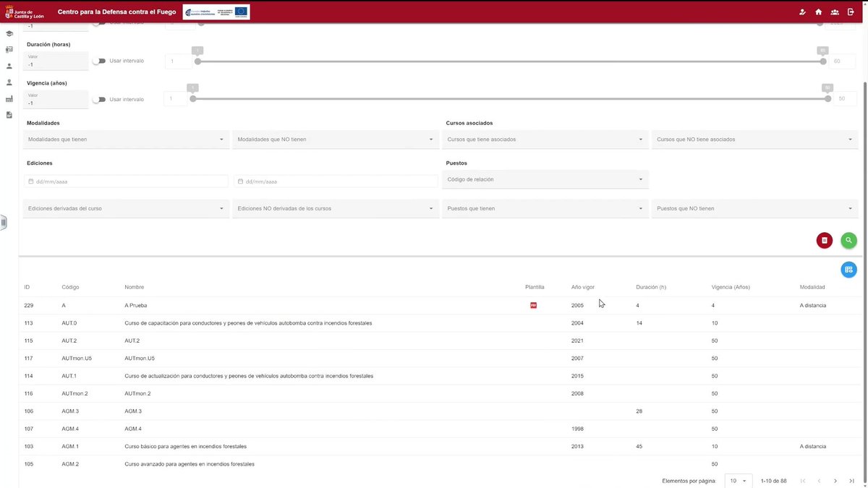Viewport: 868px width, 488px height.
Task: Toggle Usar intervalo for Duración (horas)
Action: pos(98,61)
